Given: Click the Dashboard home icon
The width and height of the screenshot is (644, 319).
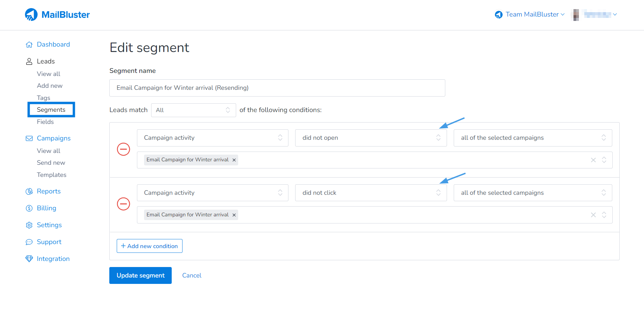Looking at the screenshot, I should click(x=29, y=44).
